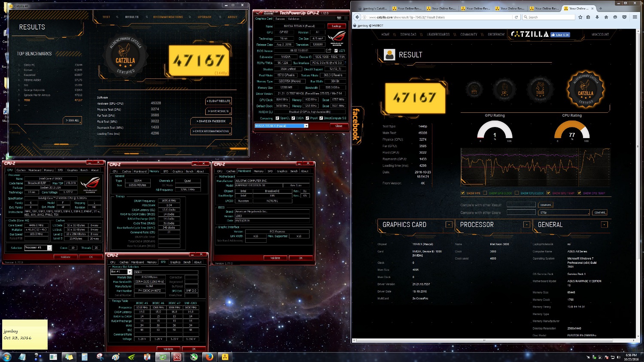The height and width of the screenshot is (362, 644).
Task: Toggle the UEFI checkbox in GPU-Z
Action: [336, 51]
